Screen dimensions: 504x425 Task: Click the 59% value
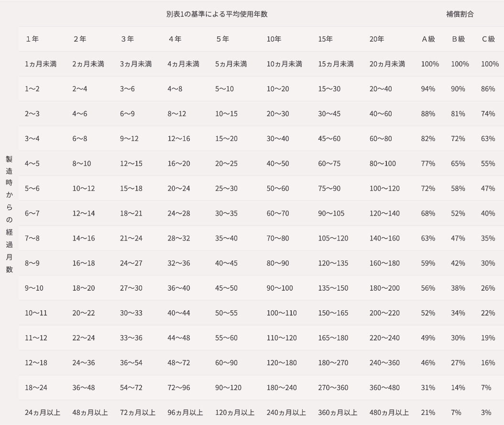(x=428, y=263)
